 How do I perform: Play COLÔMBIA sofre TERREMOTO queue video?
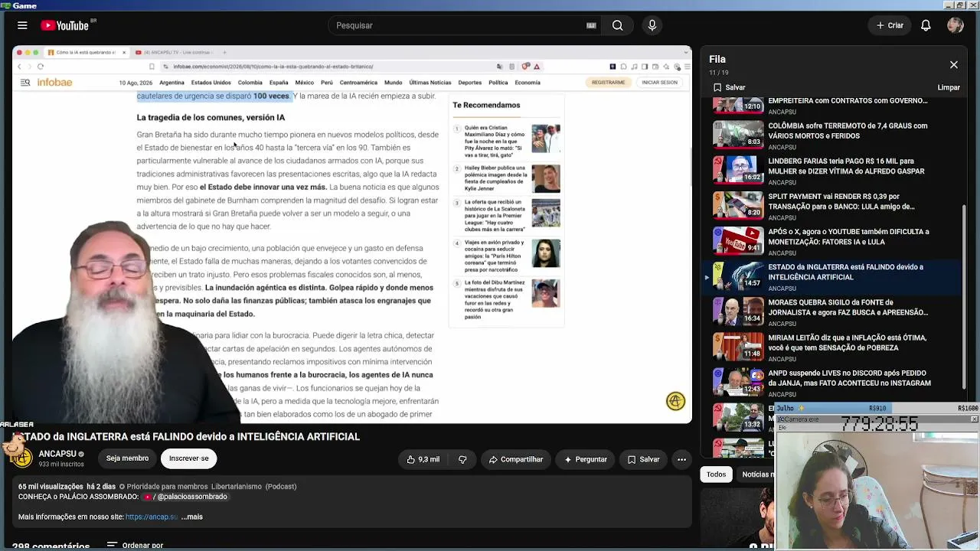click(x=836, y=135)
